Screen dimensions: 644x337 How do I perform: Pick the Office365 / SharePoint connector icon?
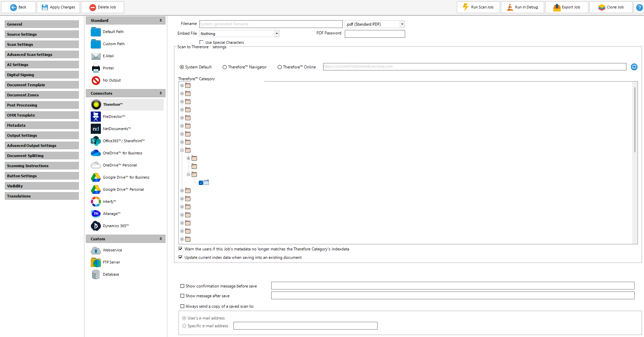[96, 141]
